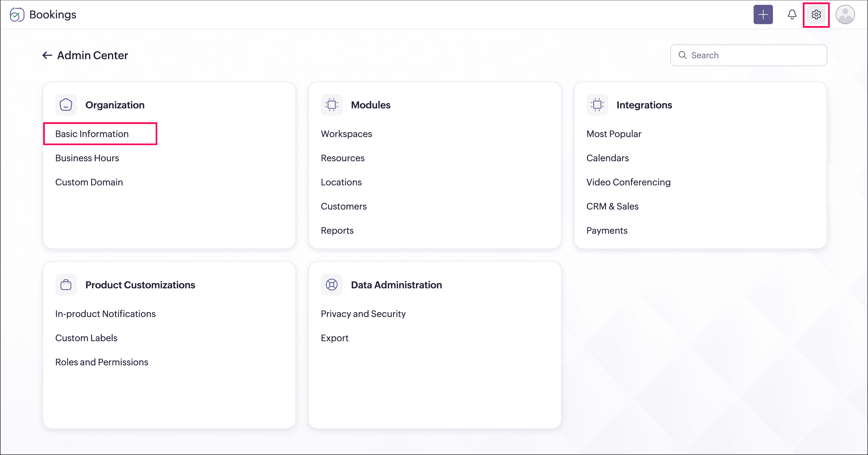Click the settings gear icon
The image size is (868, 455).
point(816,14)
